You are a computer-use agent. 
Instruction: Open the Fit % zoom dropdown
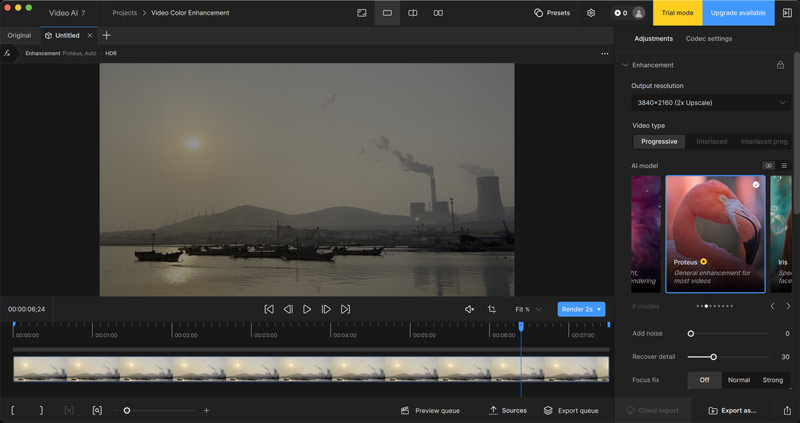click(x=528, y=309)
